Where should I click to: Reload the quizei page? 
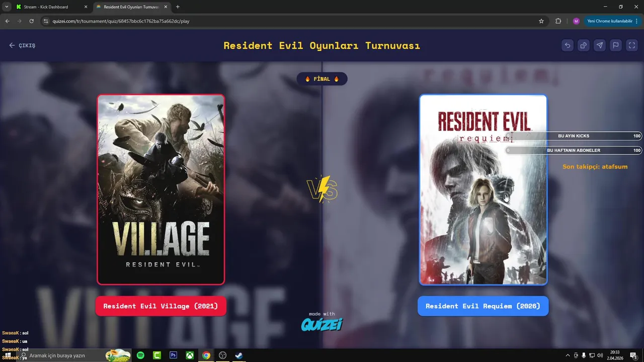pos(31,21)
